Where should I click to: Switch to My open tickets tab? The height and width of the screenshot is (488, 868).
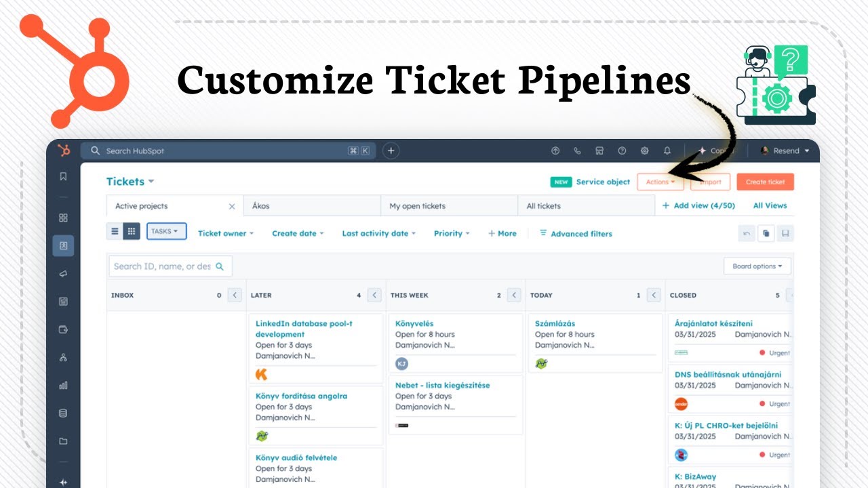pyautogui.click(x=449, y=206)
